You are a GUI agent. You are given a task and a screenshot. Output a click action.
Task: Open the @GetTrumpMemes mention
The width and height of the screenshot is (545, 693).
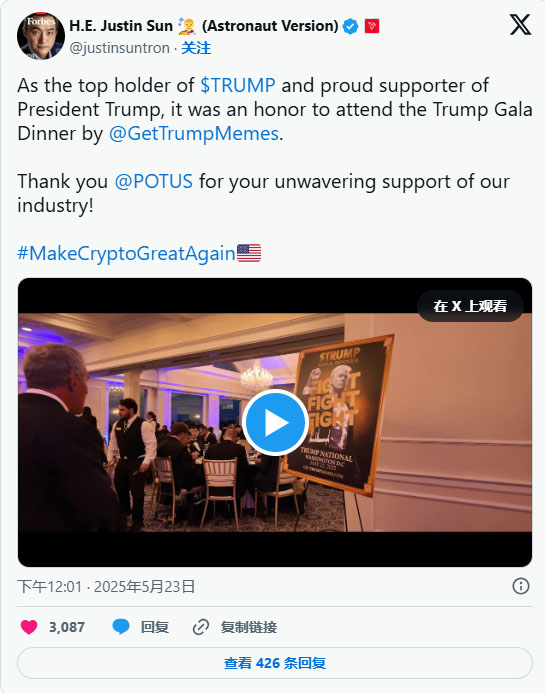tap(194, 133)
